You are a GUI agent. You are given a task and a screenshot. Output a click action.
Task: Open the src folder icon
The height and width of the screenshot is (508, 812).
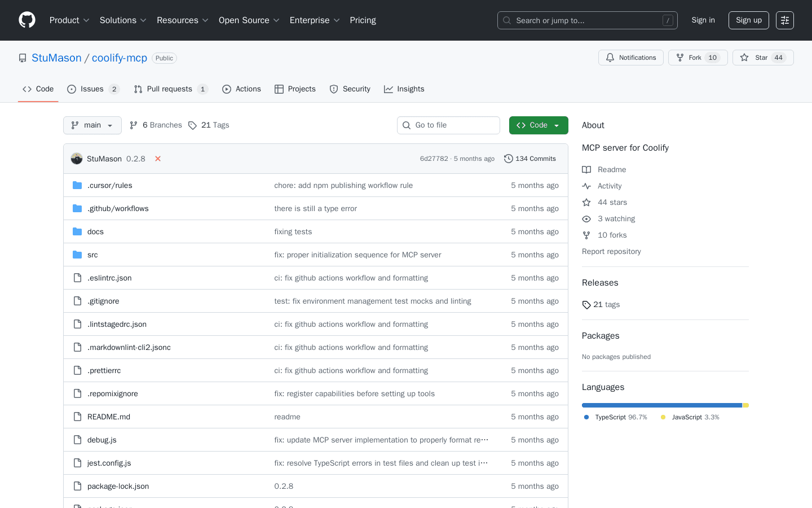77,255
